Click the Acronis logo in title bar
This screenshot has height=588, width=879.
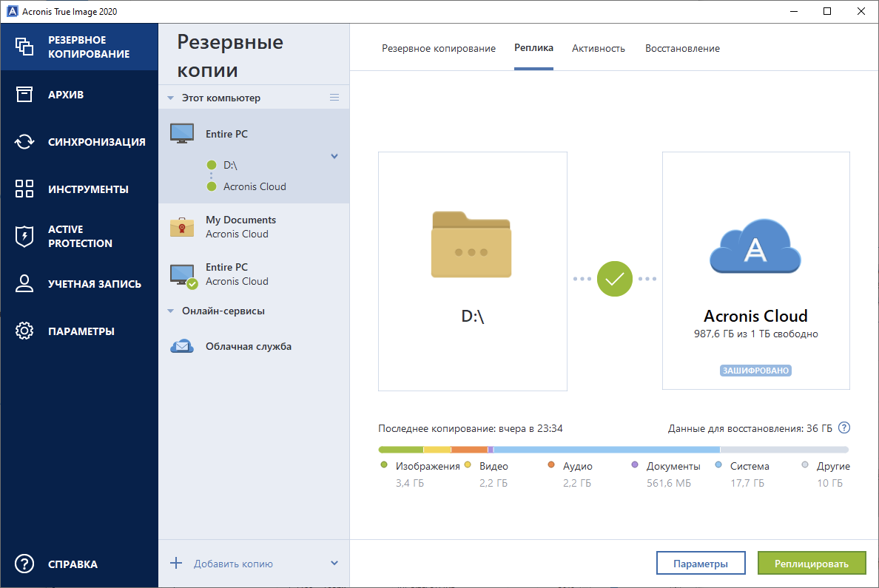point(12,11)
